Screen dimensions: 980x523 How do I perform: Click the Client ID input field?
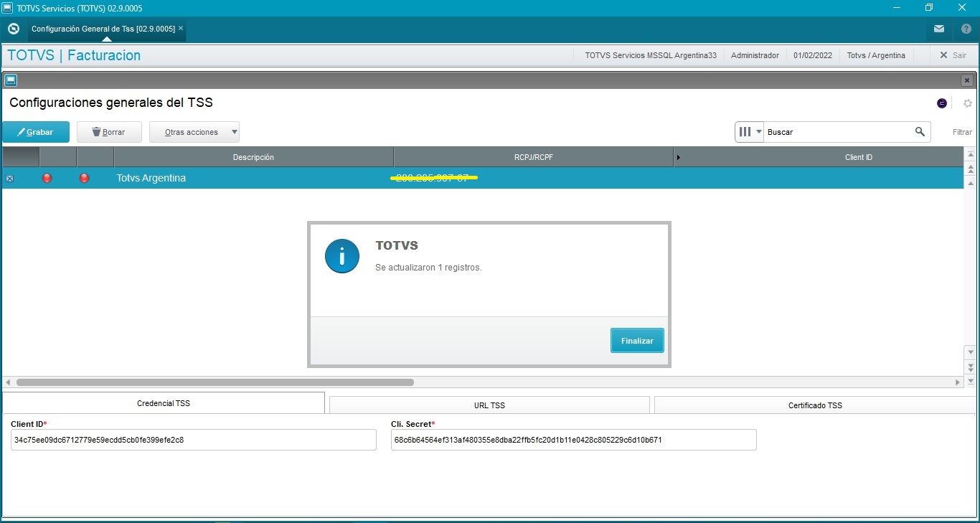[x=194, y=440]
